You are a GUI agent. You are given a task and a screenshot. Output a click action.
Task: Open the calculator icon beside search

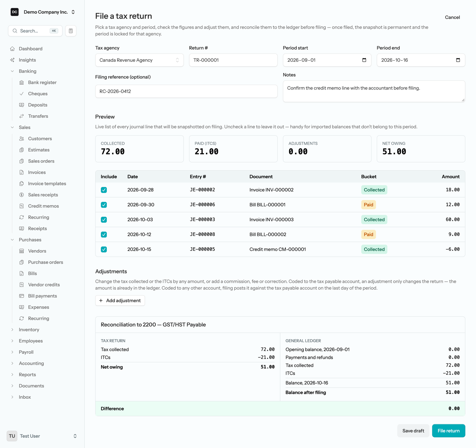coord(71,31)
